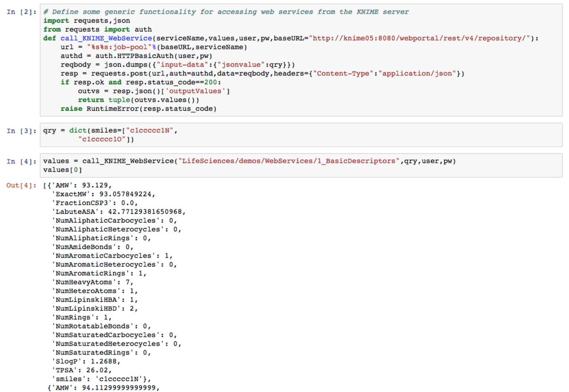Click the 'LabuteASA' output entry
Screen dimensions: 569x392
click(x=119, y=212)
